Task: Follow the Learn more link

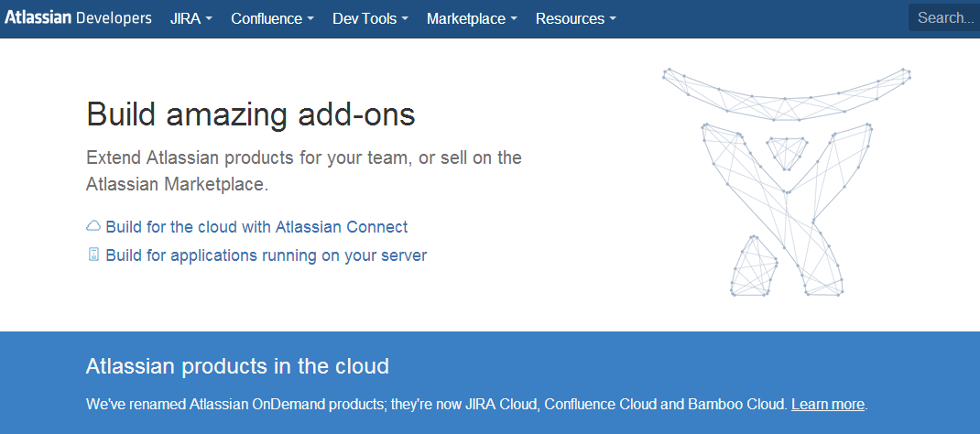Action: 827,404
